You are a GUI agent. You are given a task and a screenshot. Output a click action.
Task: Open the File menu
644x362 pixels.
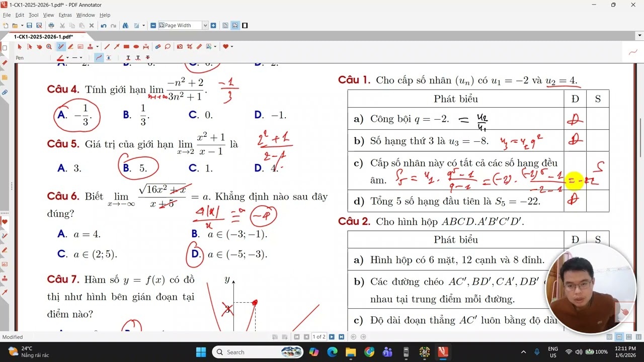coord(7,15)
